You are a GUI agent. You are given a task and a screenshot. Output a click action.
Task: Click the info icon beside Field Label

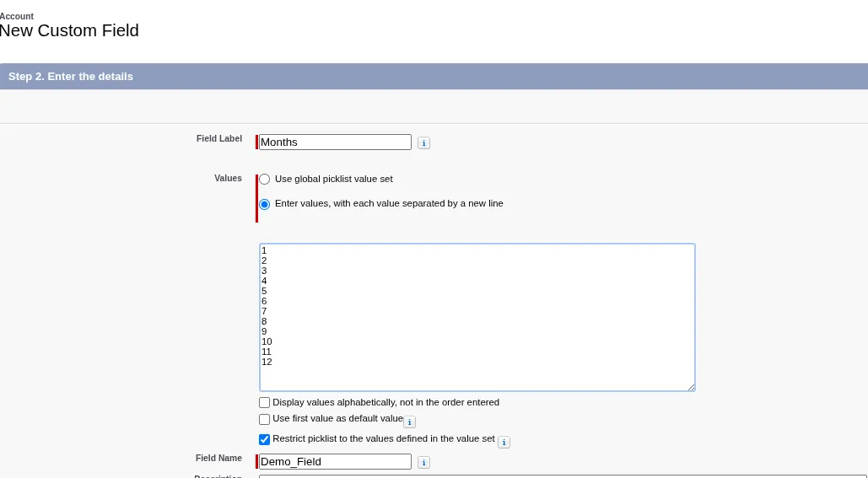pos(423,143)
